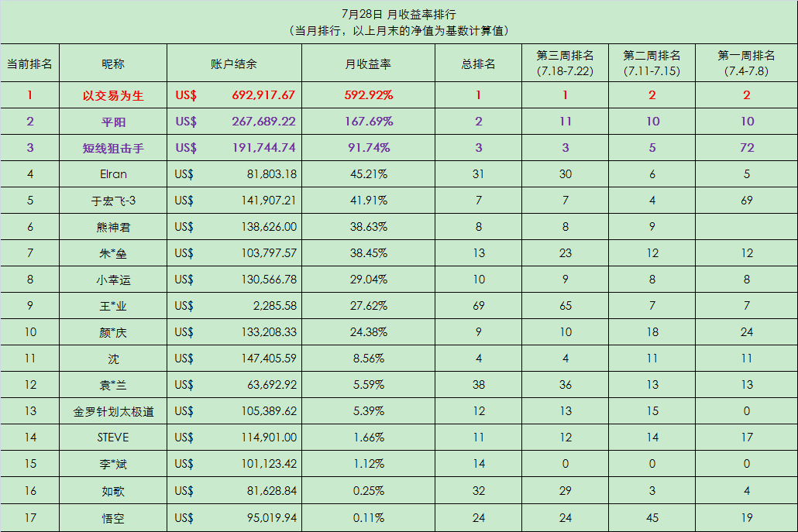Viewport: 798px width, 532px height.
Task: Click nickname "沈"
Action: tap(113, 359)
